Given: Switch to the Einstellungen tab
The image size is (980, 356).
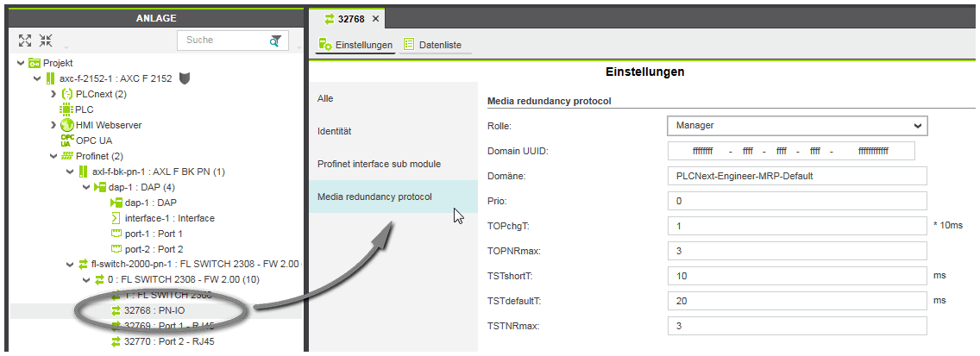Looking at the screenshot, I should 355,44.
